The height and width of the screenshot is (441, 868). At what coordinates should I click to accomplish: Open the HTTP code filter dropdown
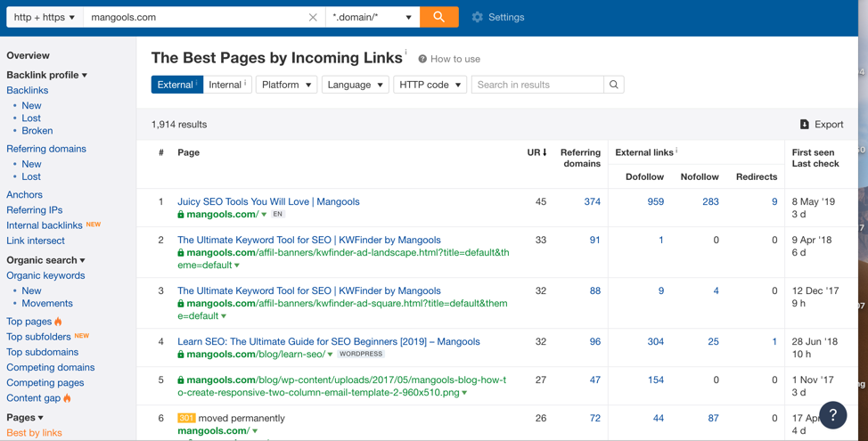430,85
